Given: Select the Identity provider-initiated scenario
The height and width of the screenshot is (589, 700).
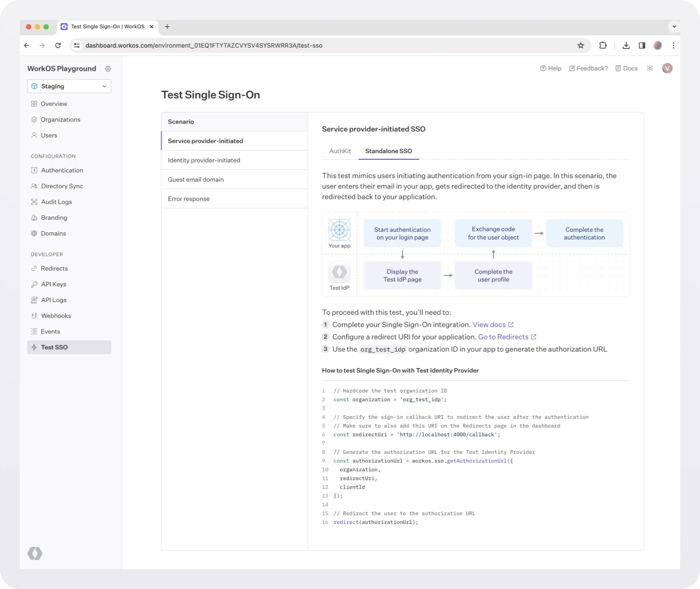Looking at the screenshot, I should [234, 160].
